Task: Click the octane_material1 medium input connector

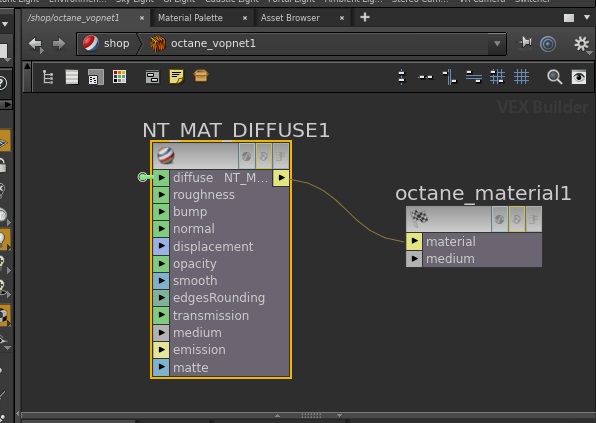Action: point(414,259)
